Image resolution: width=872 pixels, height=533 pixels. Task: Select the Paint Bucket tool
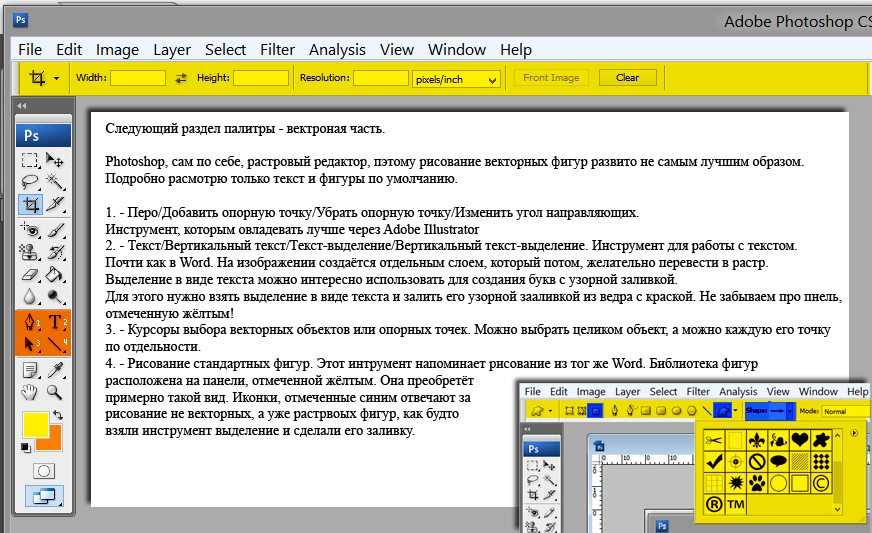pos(54,274)
